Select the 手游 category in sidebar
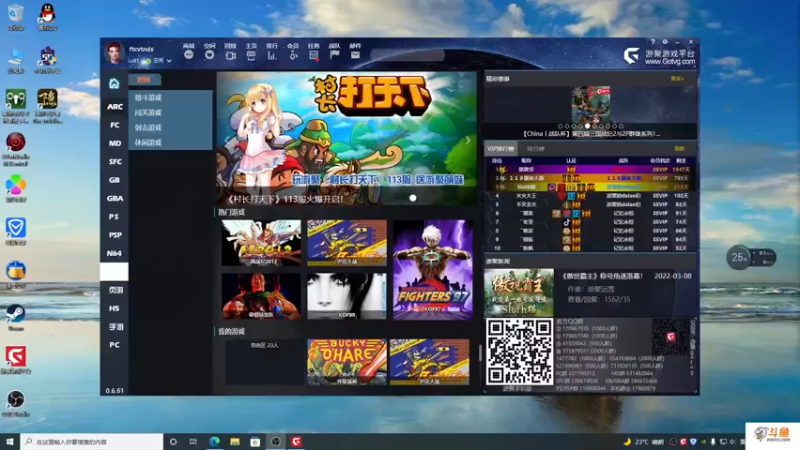The height and width of the screenshot is (450, 800). 114,327
